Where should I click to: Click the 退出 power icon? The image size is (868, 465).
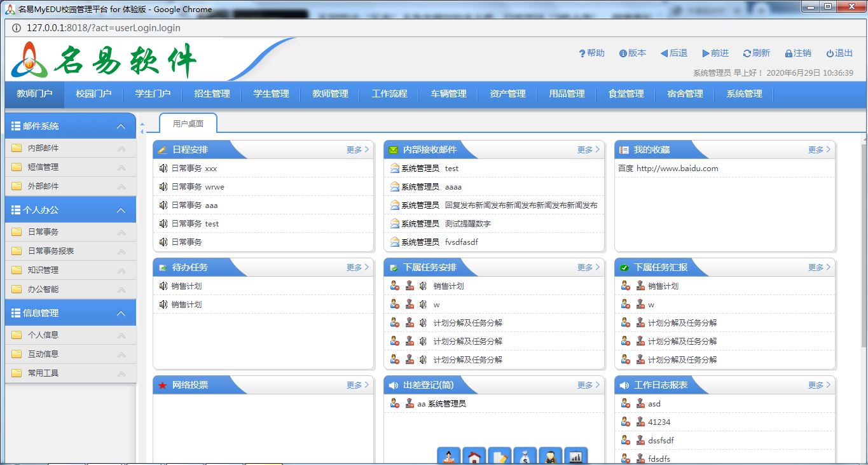click(x=830, y=53)
